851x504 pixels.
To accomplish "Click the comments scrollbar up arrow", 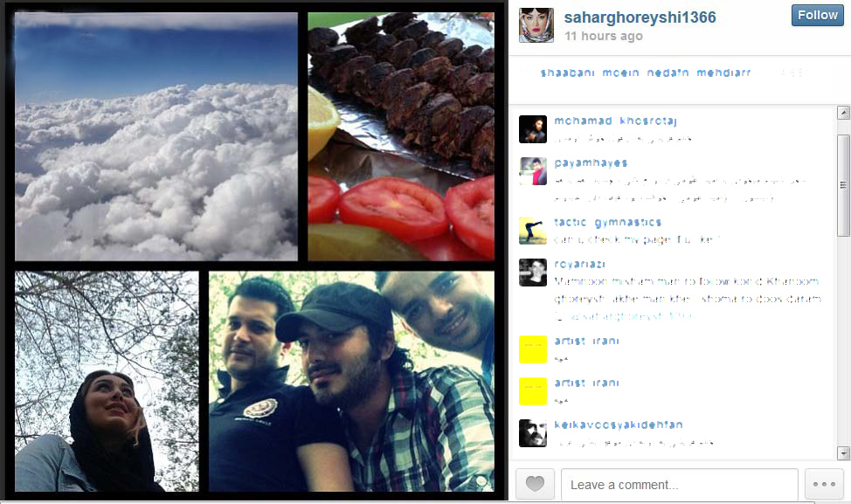I will click(843, 113).
